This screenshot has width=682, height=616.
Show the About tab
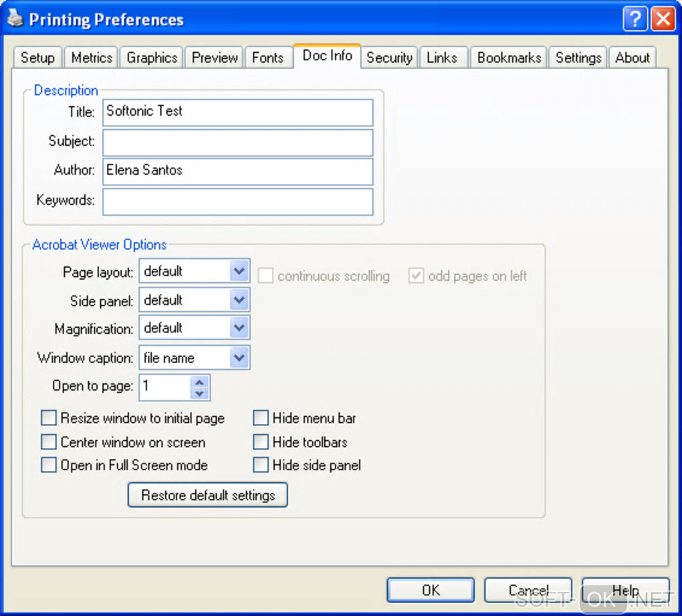coord(633,58)
